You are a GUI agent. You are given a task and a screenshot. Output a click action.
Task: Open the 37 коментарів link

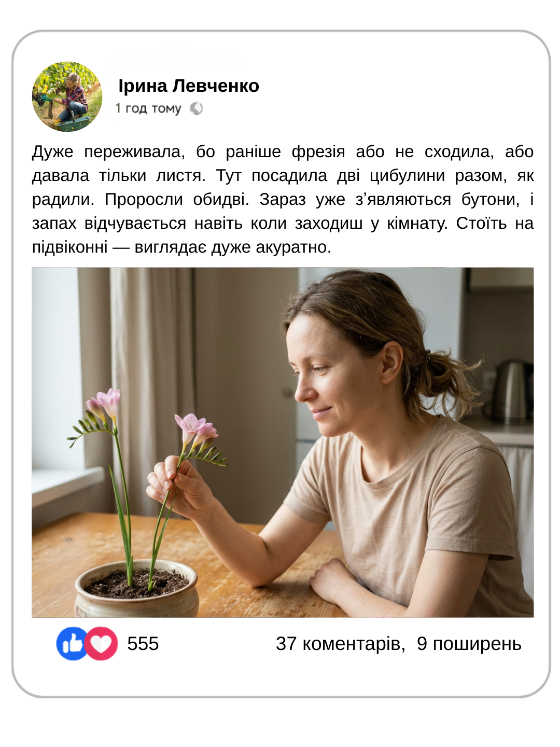[340, 644]
